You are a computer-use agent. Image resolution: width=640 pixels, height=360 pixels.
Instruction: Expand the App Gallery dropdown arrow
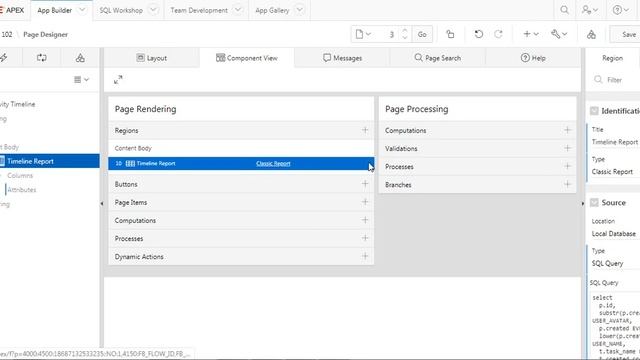[x=300, y=10]
